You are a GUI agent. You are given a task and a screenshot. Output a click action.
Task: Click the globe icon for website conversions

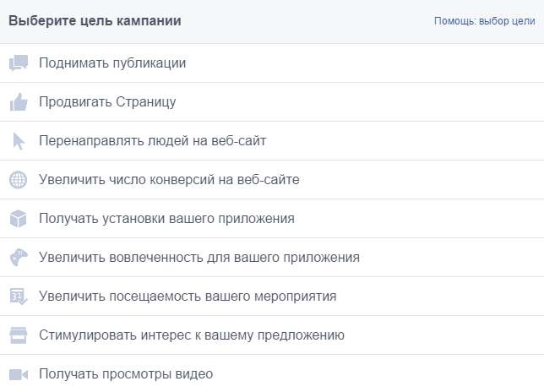coord(19,180)
